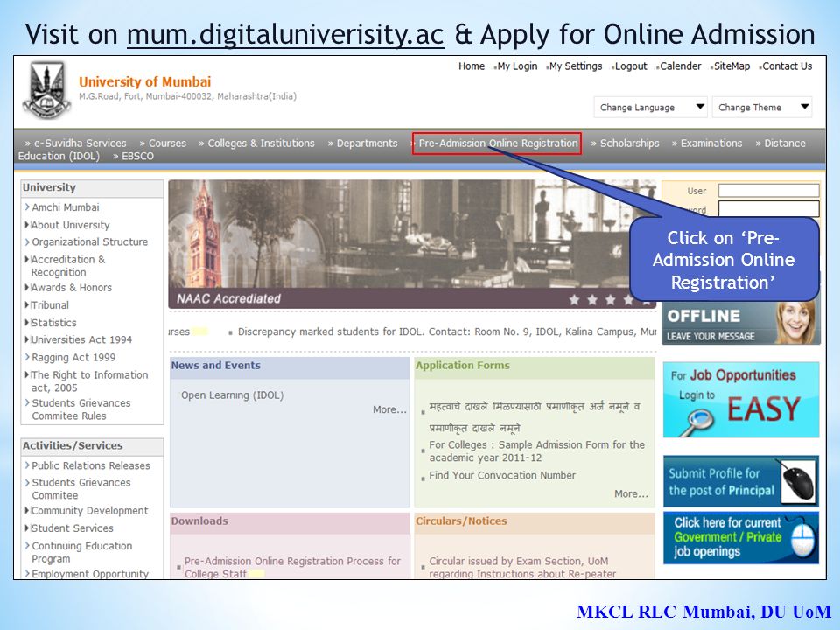Click More under Application Forms
Image resolution: width=840 pixels, height=630 pixels.
coord(631,493)
